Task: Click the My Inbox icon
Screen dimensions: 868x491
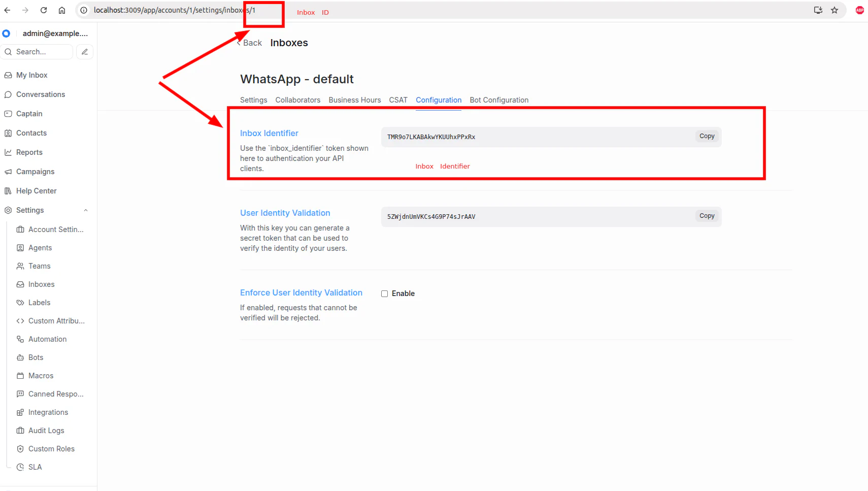Action: pos(8,75)
